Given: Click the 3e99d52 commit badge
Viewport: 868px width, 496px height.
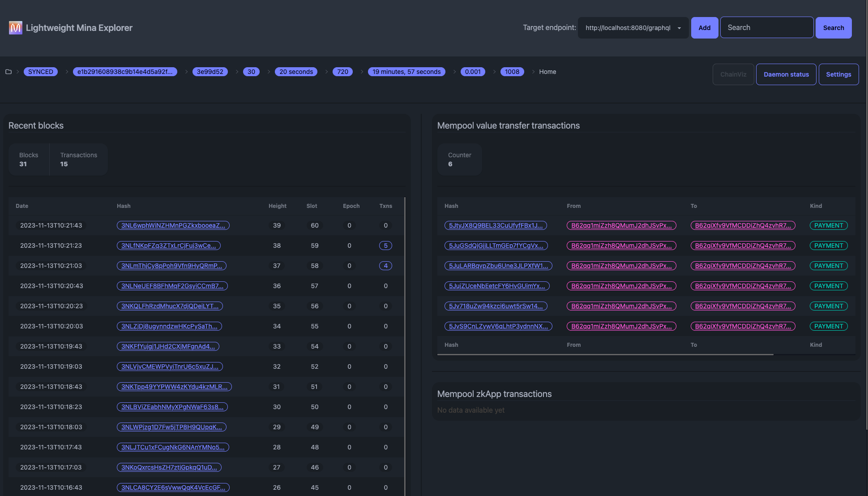Looking at the screenshot, I should click(210, 72).
